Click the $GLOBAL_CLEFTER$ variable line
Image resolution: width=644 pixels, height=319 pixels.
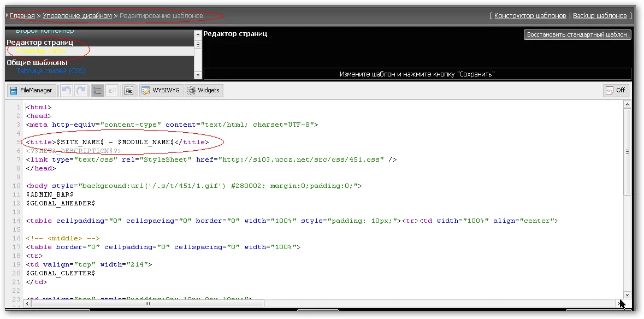(61, 273)
